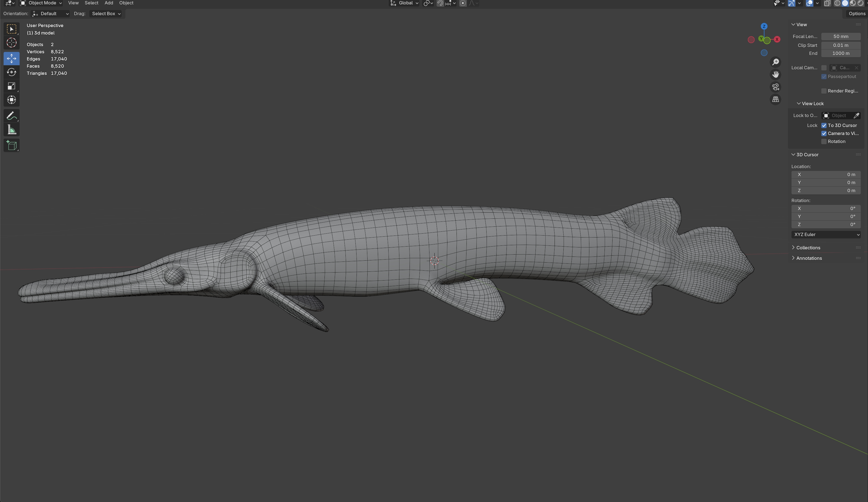Activate the Measure tool
This screenshot has height=502, width=868.
click(x=11, y=130)
